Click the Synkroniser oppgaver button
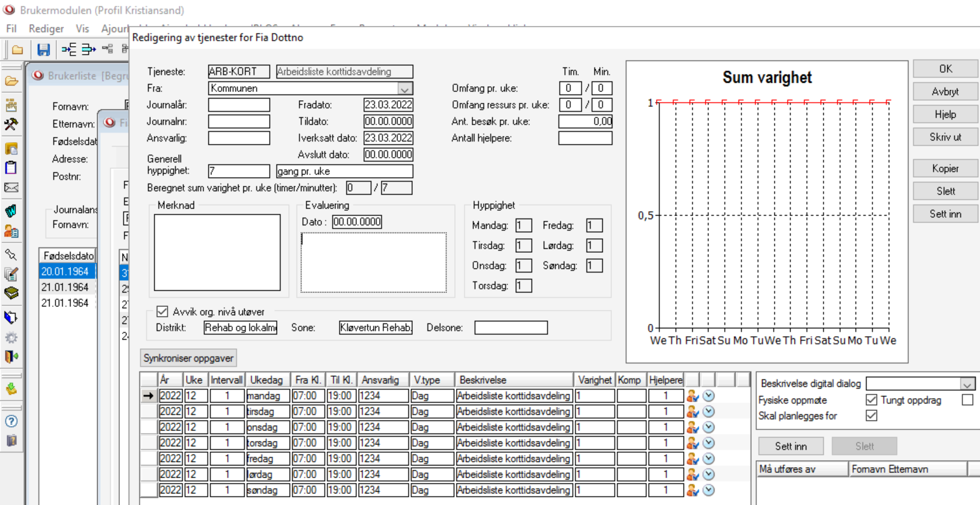The width and height of the screenshot is (980, 505). click(x=189, y=358)
